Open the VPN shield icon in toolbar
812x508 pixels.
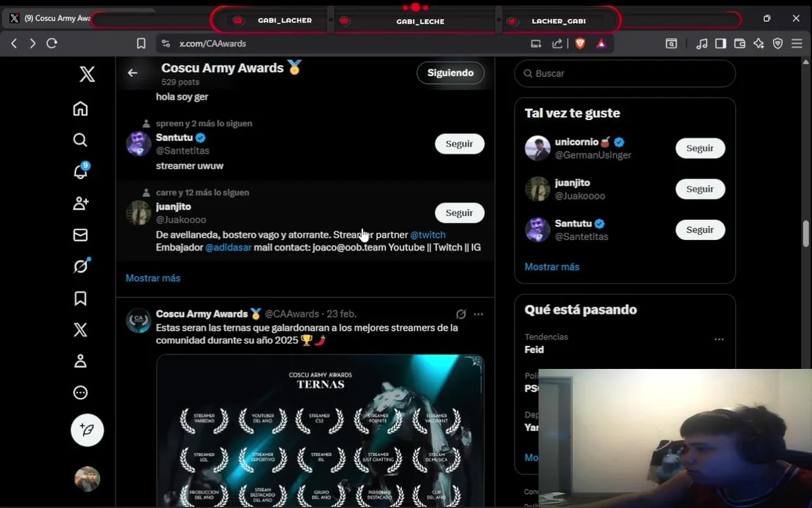click(x=778, y=44)
